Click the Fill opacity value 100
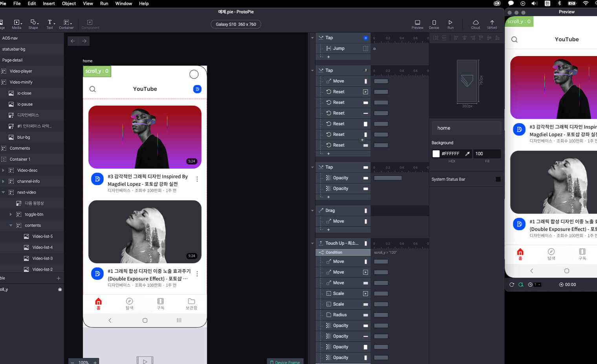 487,154
